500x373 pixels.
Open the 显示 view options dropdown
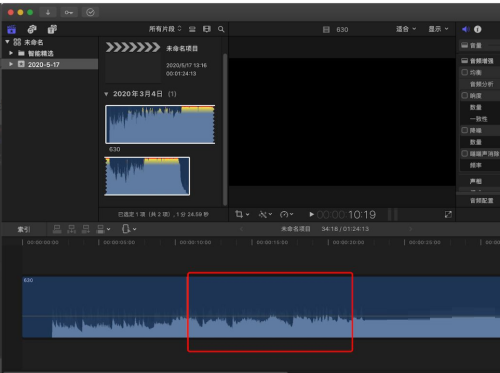tap(438, 29)
